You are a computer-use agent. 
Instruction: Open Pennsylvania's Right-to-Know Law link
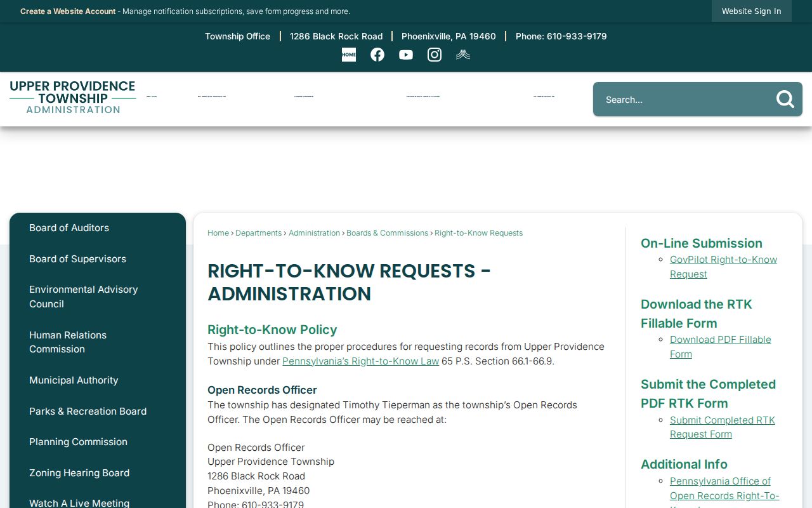[x=360, y=361]
